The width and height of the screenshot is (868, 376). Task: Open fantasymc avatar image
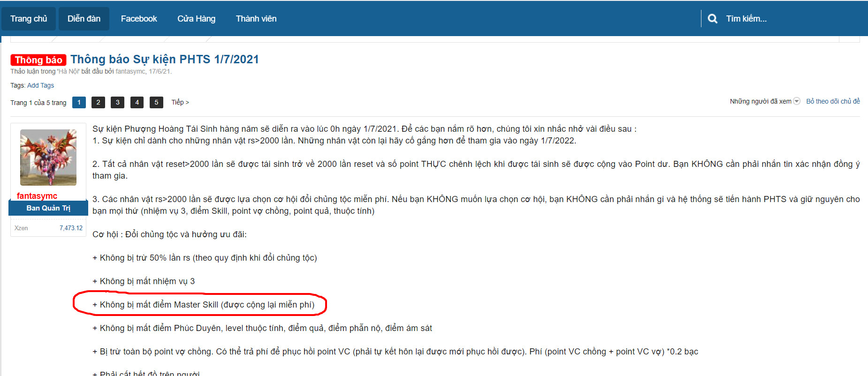point(48,158)
